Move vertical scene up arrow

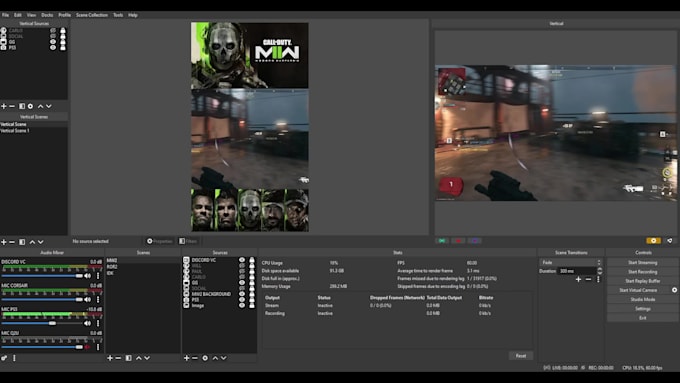tap(32, 242)
